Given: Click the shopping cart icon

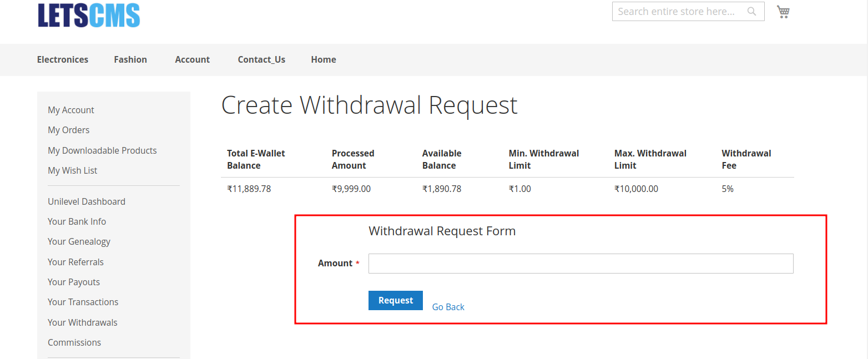Looking at the screenshot, I should pyautogui.click(x=783, y=12).
